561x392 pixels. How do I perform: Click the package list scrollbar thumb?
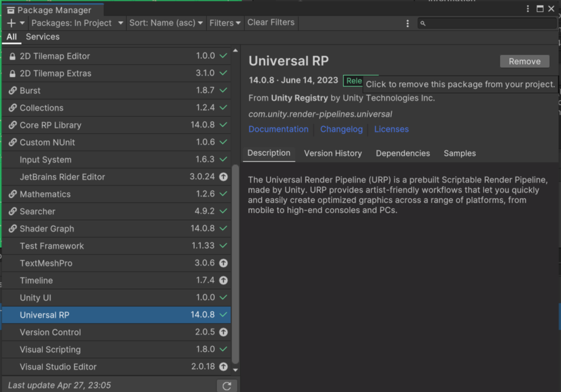pos(235,264)
